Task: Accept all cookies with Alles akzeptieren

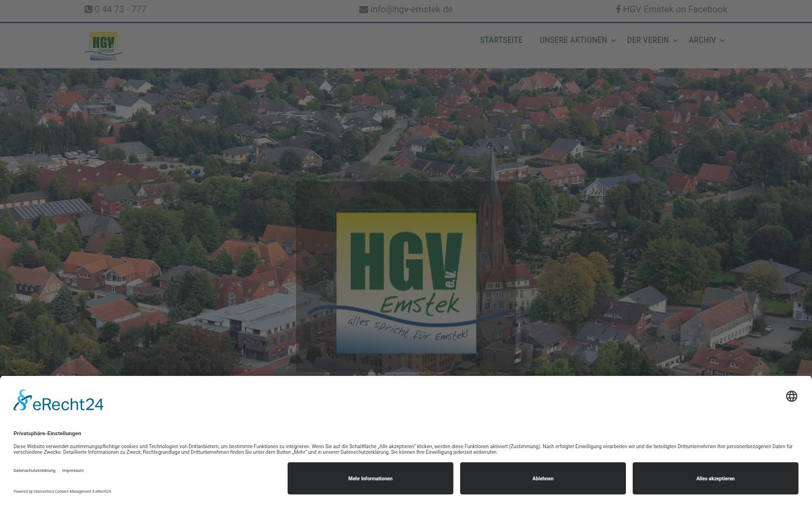Action: pyautogui.click(x=716, y=479)
